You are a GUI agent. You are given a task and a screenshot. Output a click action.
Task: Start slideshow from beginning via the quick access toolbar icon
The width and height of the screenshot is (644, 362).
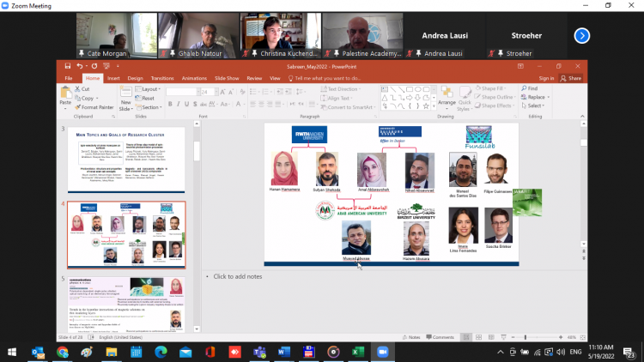tap(106, 66)
